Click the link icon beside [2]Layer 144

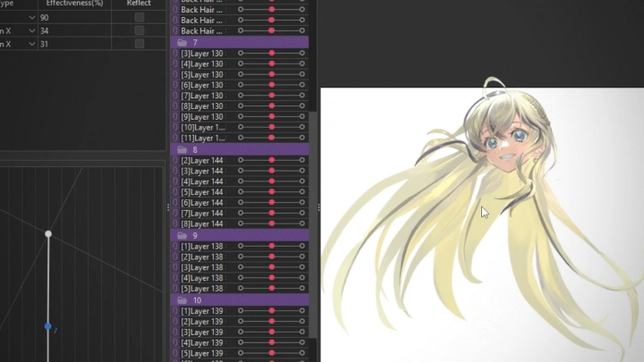point(175,161)
